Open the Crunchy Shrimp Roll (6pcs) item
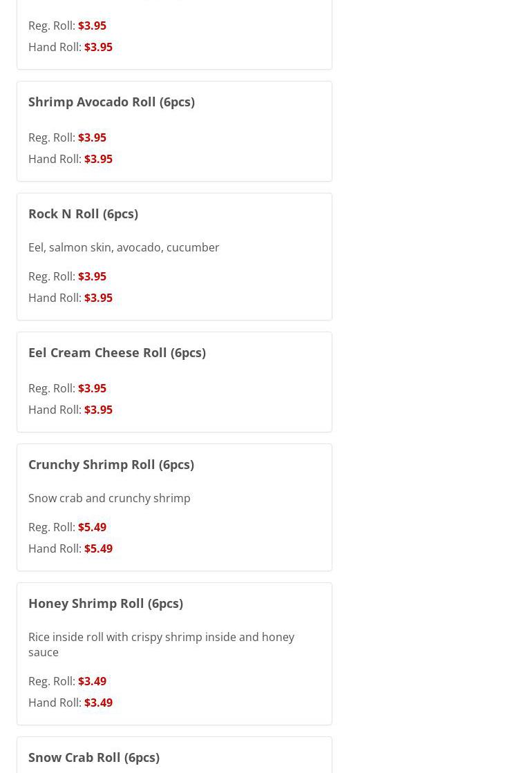This screenshot has width=532, height=773. point(111,464)
